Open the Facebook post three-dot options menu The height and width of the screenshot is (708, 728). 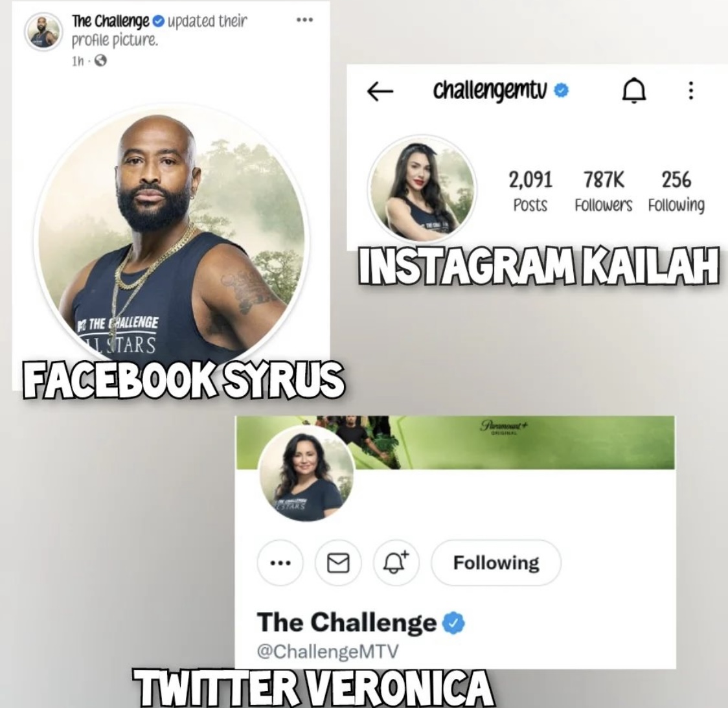304,20
